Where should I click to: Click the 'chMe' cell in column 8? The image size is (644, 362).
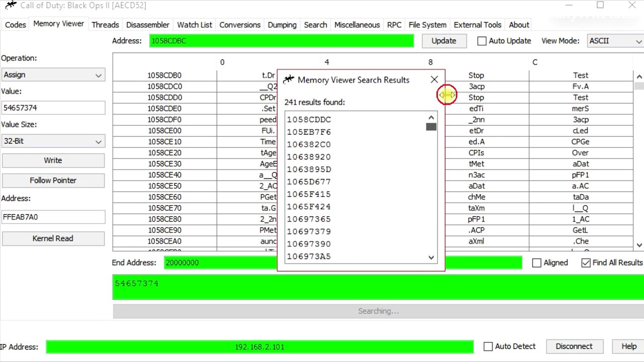point(476,197)
